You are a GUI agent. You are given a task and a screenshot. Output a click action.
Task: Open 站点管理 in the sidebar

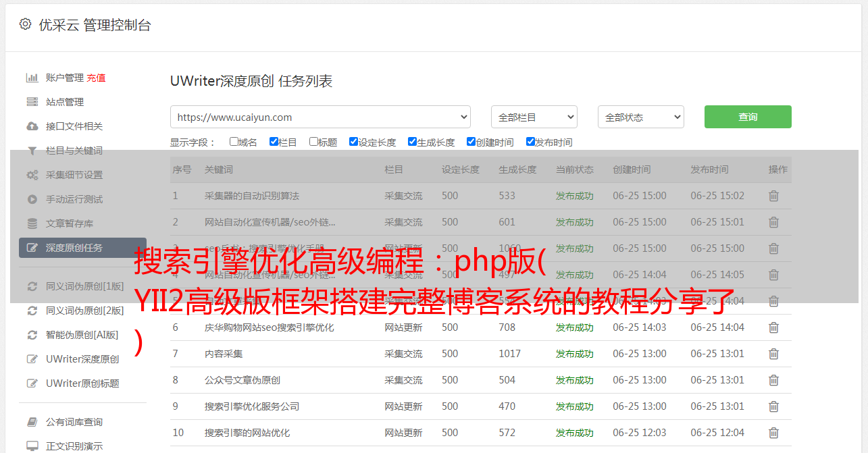tap(65, 102)
